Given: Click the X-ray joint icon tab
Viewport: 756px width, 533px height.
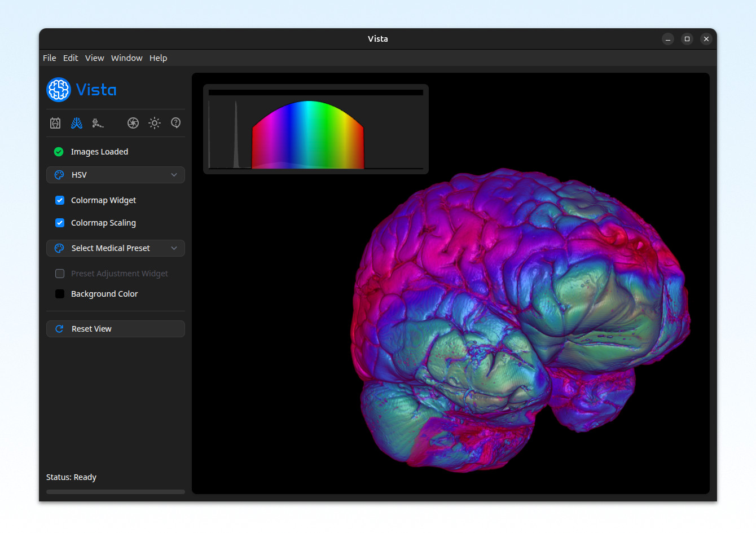Looking at the screenshot, I should click(55, 123).
